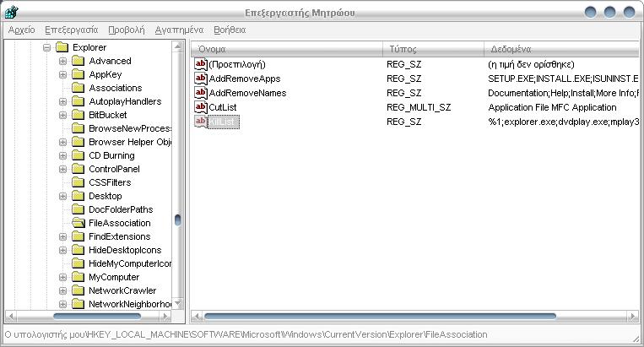Viewport: 644px width, 347px height.
Task: Select the BrowseNewProcess folder icon
Action: coord(78,128)
